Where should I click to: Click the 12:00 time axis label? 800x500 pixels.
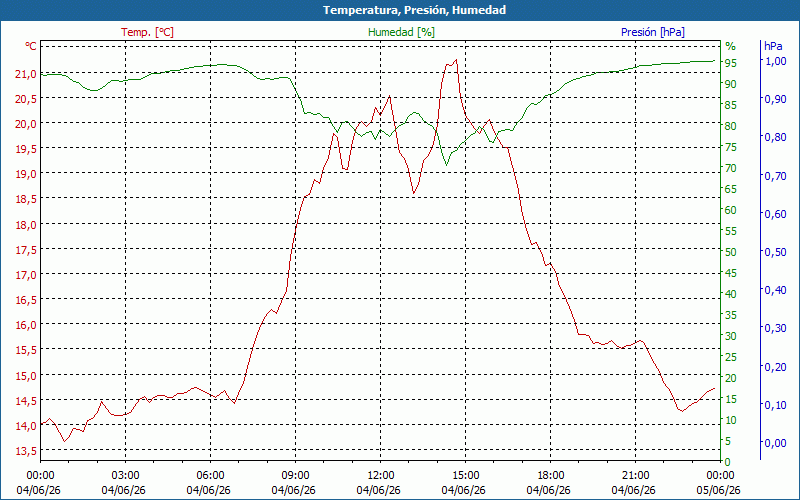pyautogui.click(x=380, y=476)
